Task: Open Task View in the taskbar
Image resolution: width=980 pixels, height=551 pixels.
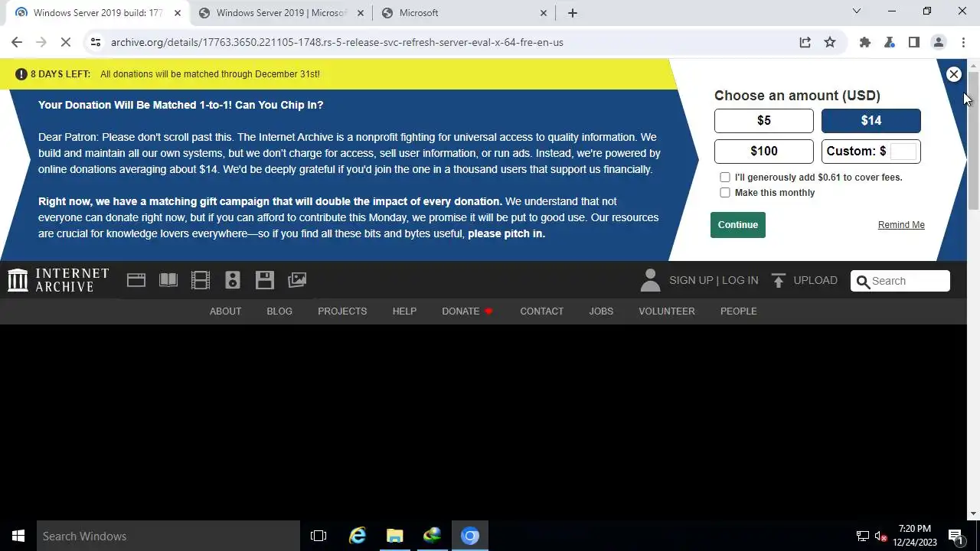Action: click(318, 536)
